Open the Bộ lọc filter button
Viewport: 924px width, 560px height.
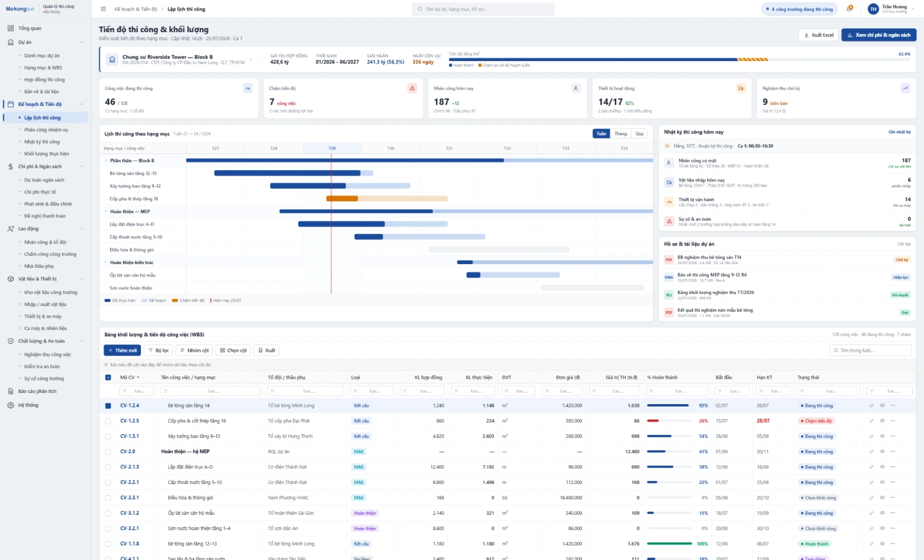click(x=158, y=350)
